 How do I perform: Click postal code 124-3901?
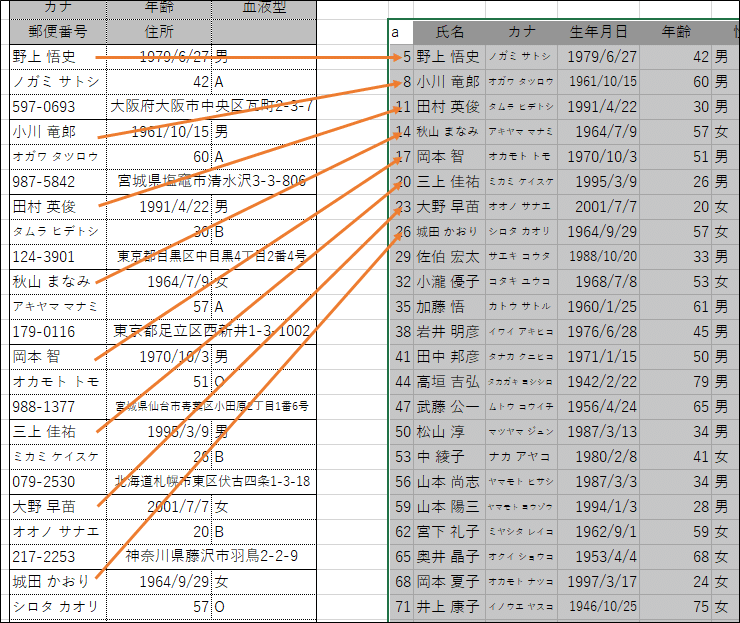[x=58, y=257]
